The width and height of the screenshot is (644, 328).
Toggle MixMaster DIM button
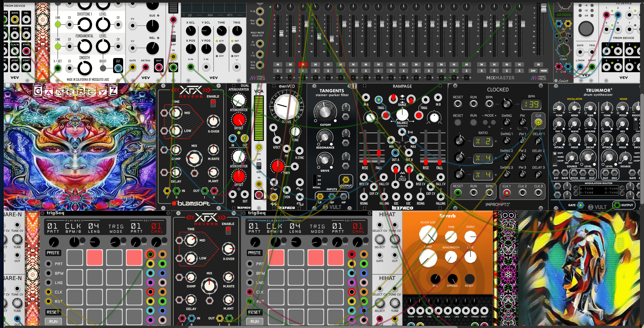(x=533, y=71)
